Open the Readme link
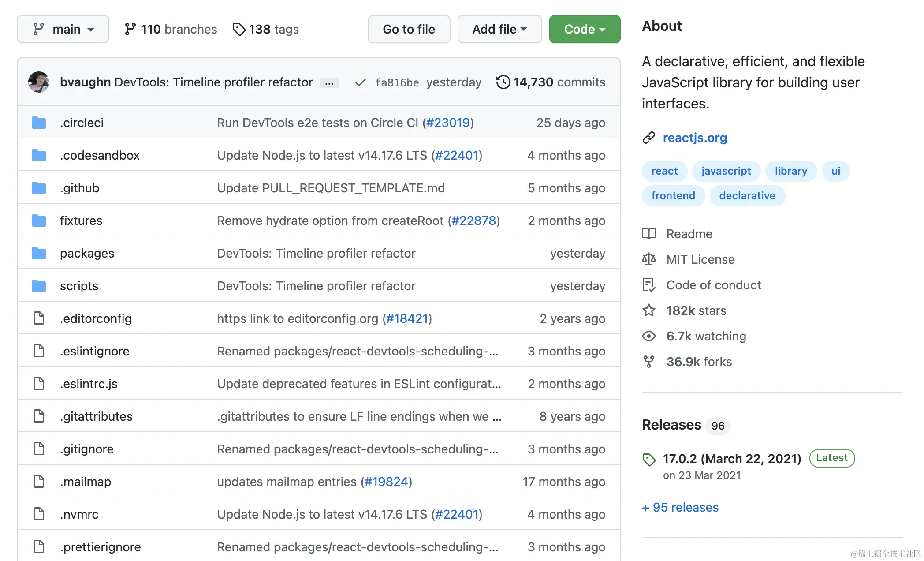The height and width of the screenshot is (561, 924). click(x=689, y=234)
